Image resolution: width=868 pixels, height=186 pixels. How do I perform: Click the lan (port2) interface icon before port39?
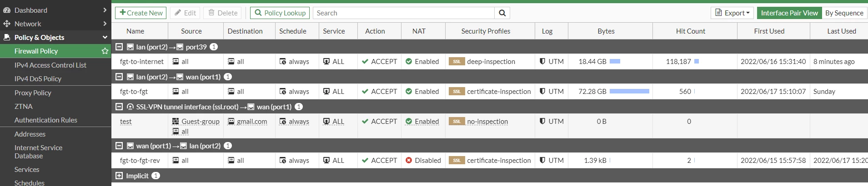(130, 47)
